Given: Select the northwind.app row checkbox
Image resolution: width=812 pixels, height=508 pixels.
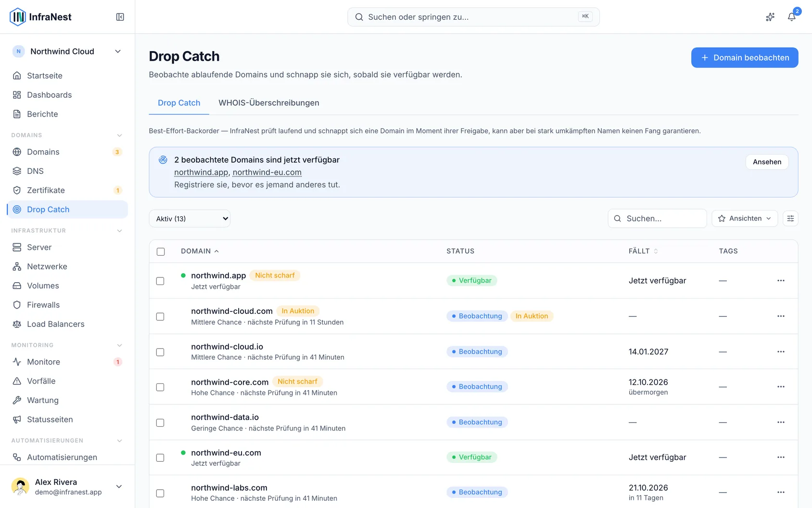Looking at the screenshot, I should (x=160, y=281).
